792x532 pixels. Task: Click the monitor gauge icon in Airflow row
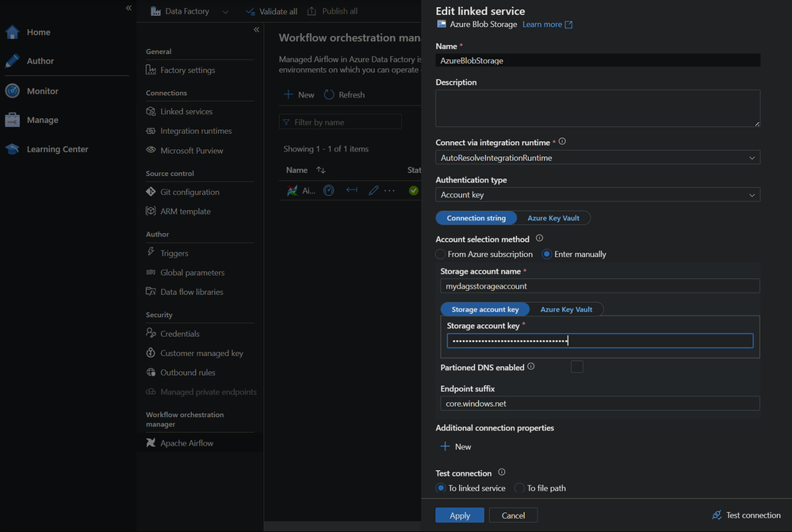[x=329, y=190]
